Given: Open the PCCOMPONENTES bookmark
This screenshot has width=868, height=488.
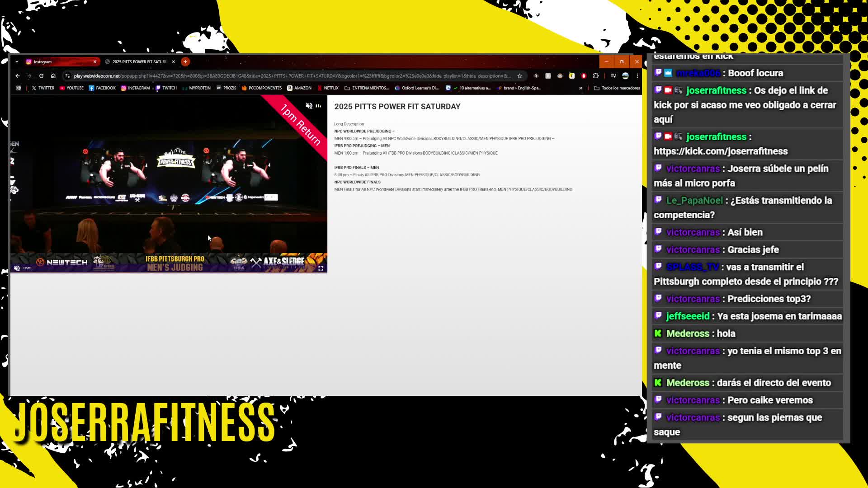Looking at the screenshot, I should 261,88.
